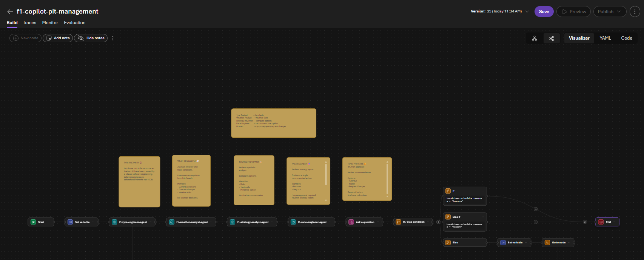
Task: Select the f1-strategy-analyst-agent node icon
Action: click(x=233, y=222)
